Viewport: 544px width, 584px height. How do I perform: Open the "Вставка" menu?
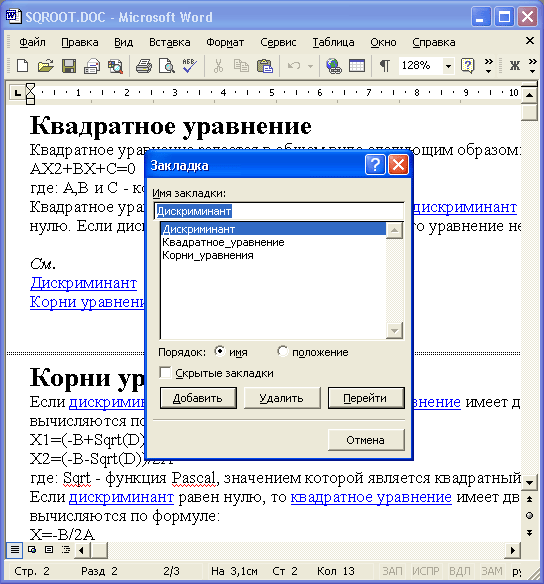tap(170, 42)
